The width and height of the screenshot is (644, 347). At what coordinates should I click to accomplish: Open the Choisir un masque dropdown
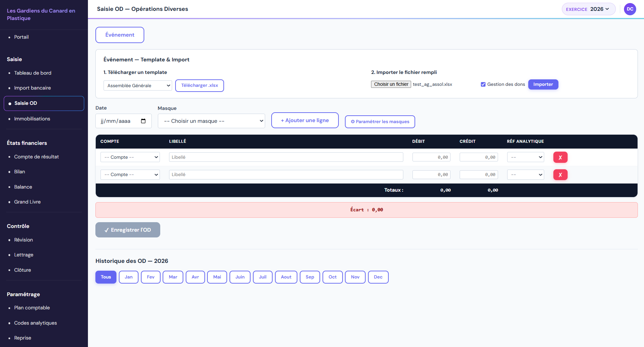pos(211,121)
